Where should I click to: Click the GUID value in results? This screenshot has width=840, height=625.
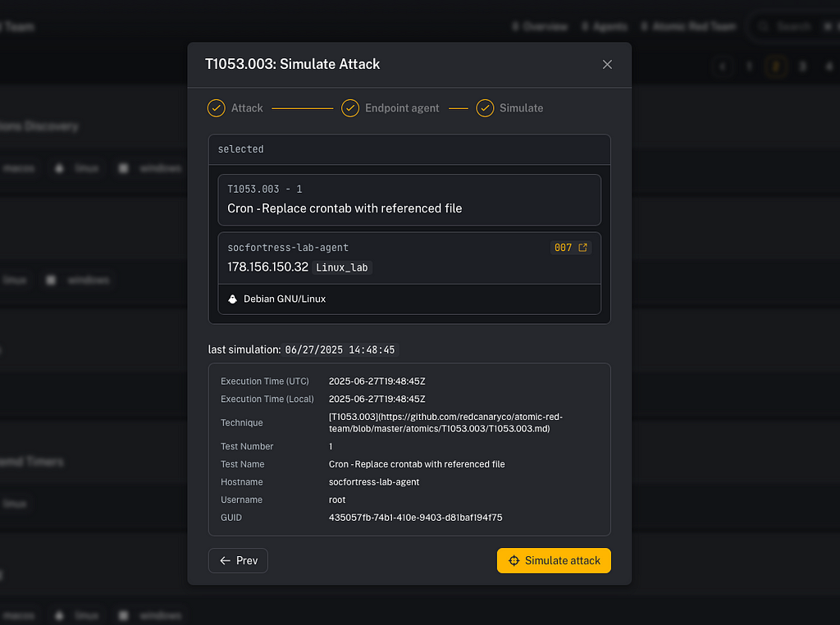415,518
